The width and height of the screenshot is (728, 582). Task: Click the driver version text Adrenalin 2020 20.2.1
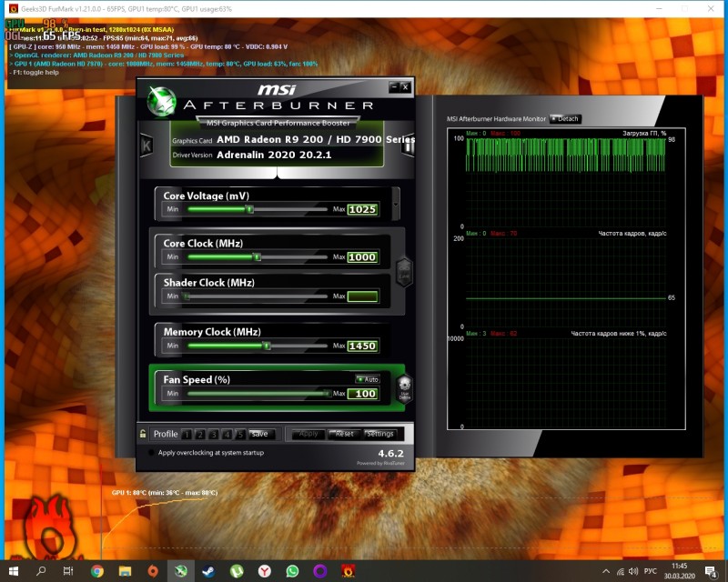tap(274, 155)
